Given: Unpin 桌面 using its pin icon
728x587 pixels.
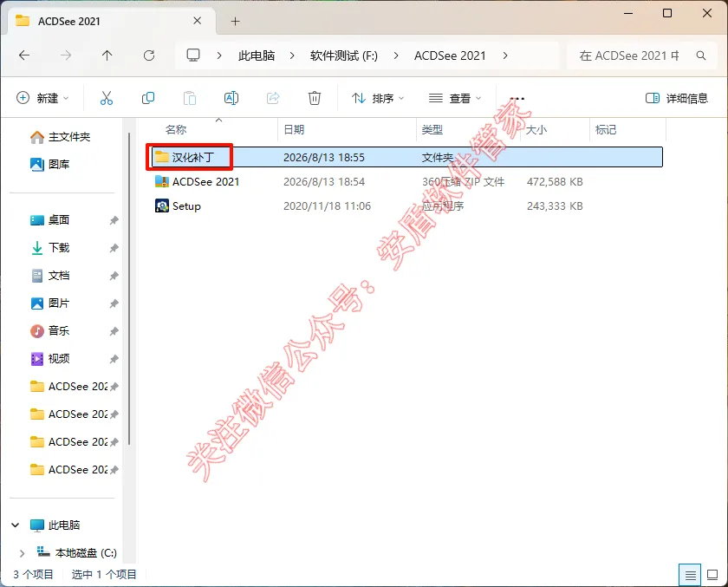Looking at the screenshot, I should (x=114, y=220).
